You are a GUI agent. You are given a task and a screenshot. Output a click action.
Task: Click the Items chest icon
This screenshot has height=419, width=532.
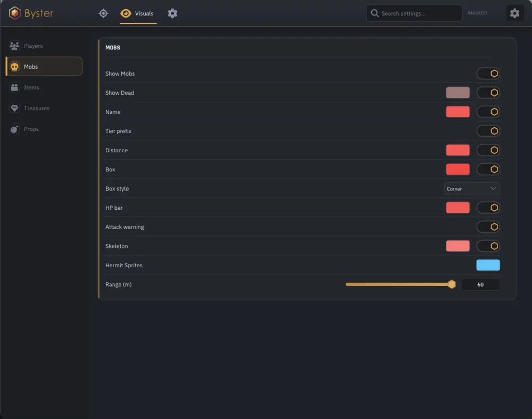point(14,87)
